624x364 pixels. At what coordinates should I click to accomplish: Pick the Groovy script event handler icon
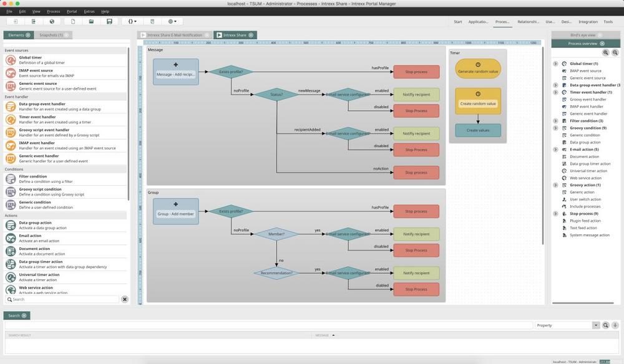tap(11, 132)
